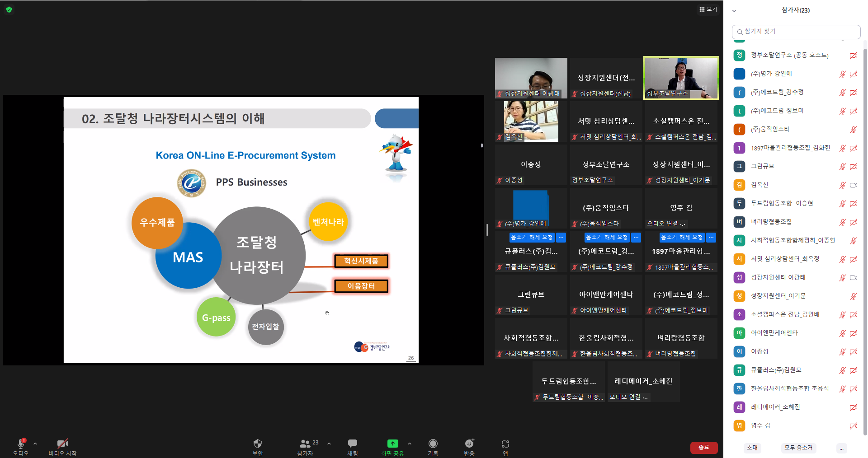Click the green encryption shield icon
The height and width of the screenshot is (458, 868).
9,9
